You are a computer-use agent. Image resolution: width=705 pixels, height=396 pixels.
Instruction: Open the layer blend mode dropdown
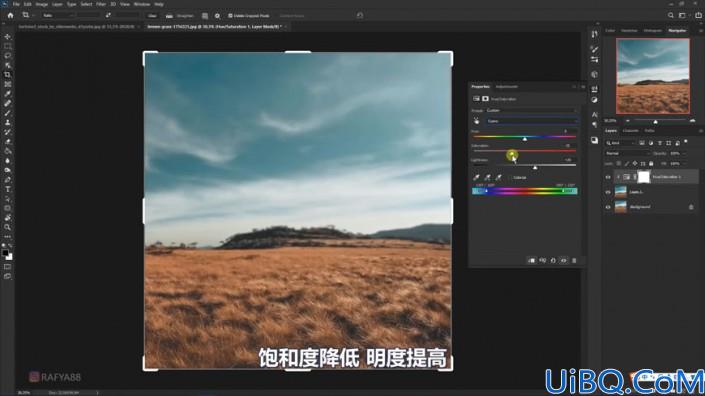(627, 153)
